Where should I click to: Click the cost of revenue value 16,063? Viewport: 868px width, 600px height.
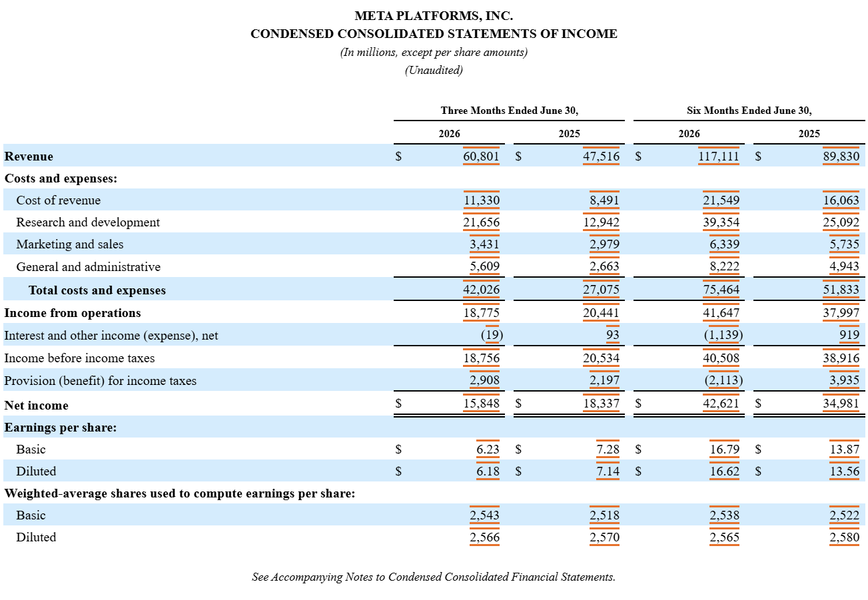pyautogui.click(x=841, y=200)
